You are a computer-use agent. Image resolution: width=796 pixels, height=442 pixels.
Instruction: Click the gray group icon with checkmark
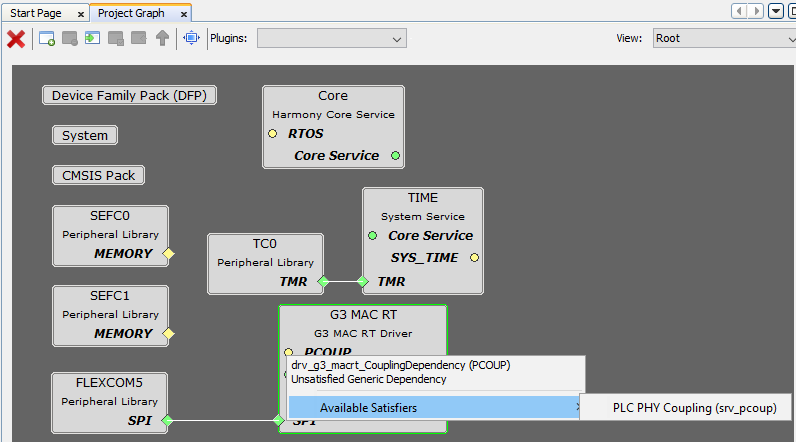pyautogui.click(x=116, y=39)
